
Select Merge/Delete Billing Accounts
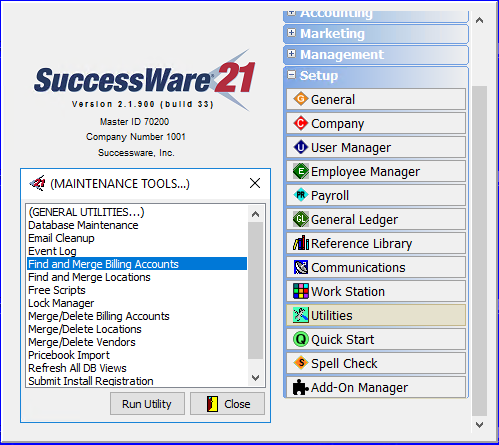(x=137, y=316)
